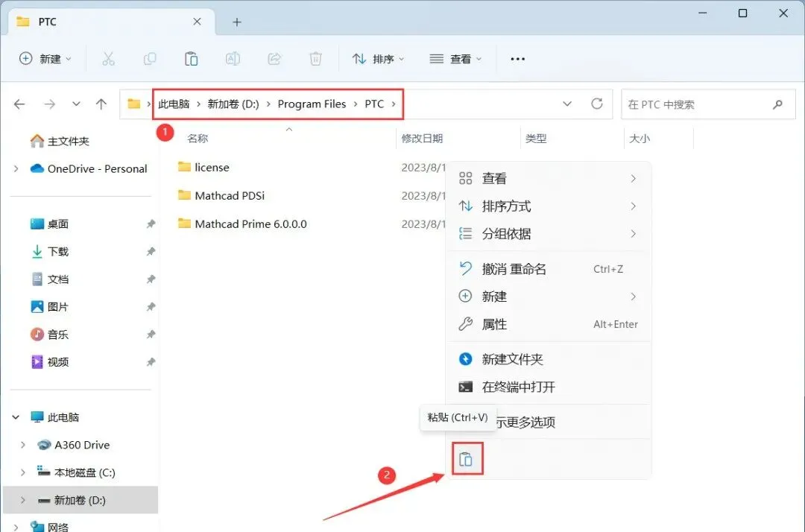The height and width of the screenshot is (532, 805).
Task: Click pin icon next to 视频
Action: [151, 362]
